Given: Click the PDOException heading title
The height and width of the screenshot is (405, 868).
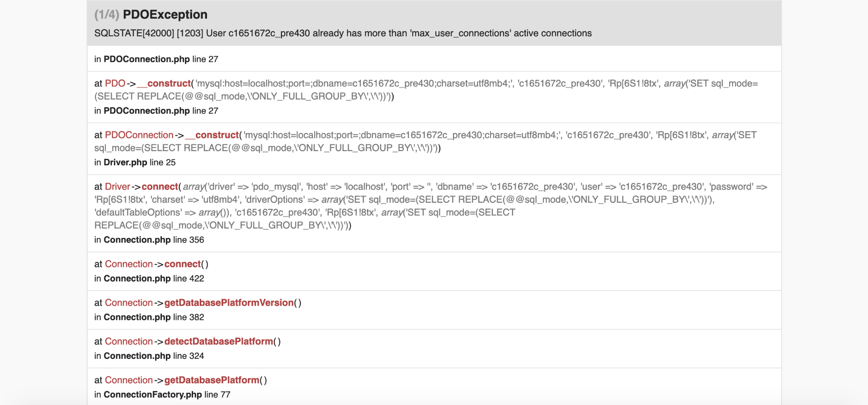Looking at the screenshot, I should pos(165,15).
